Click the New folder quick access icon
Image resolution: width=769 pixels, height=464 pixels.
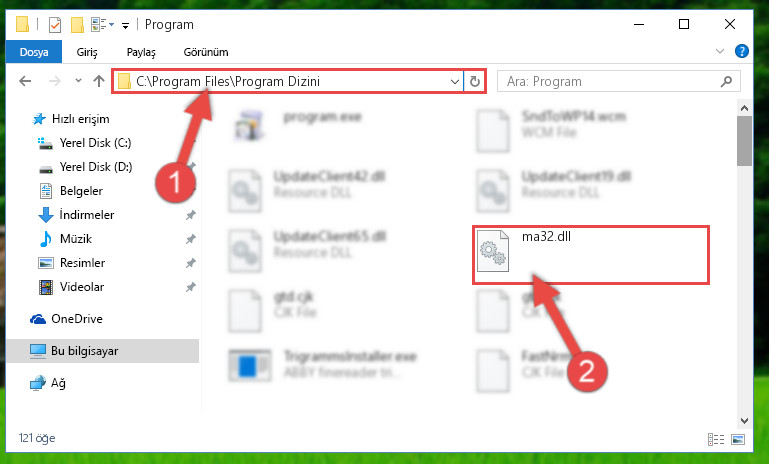tap(77, 25)
